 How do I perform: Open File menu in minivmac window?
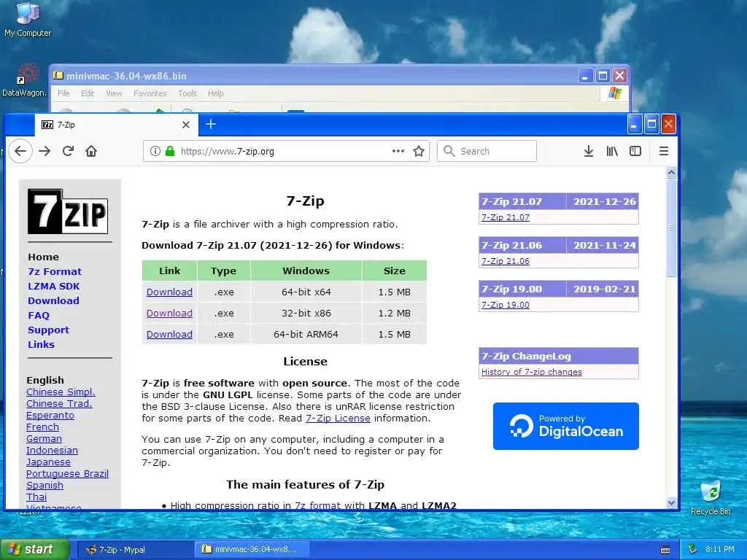63,93
